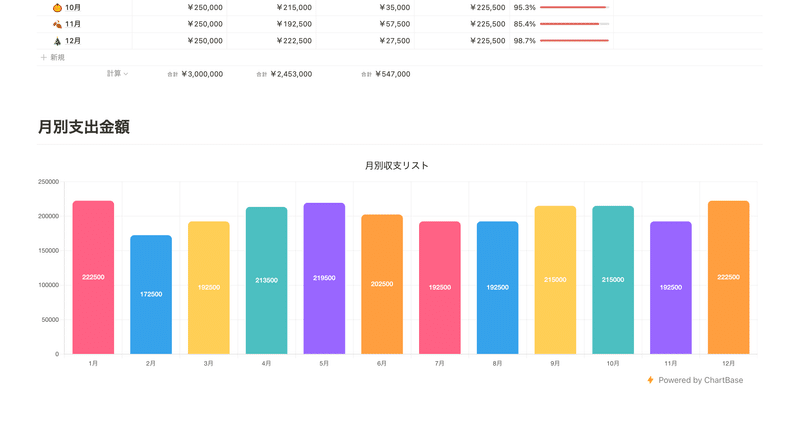The image size is (800, 421).
Task: Click the 6月 x-axis label
Action: pos(382,363)
